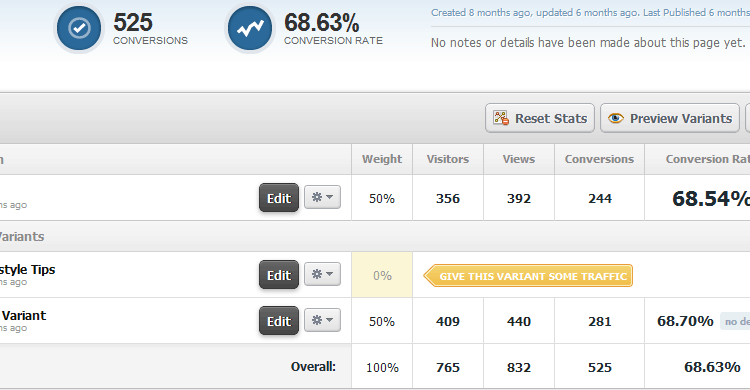Click the Overall 68.63% rate in the table
The height and width of the screenshot is (390, 750).
[712, 367]
